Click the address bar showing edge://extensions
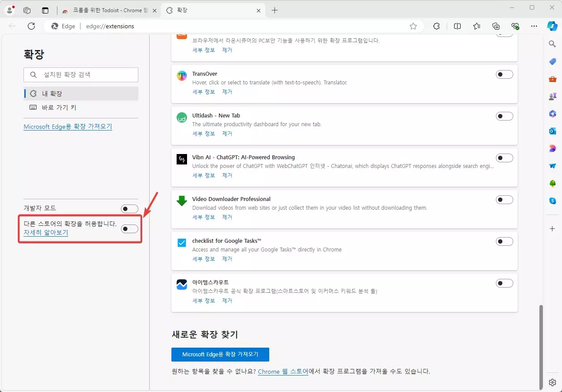The image size is (562, 392). tap(233, 26)
